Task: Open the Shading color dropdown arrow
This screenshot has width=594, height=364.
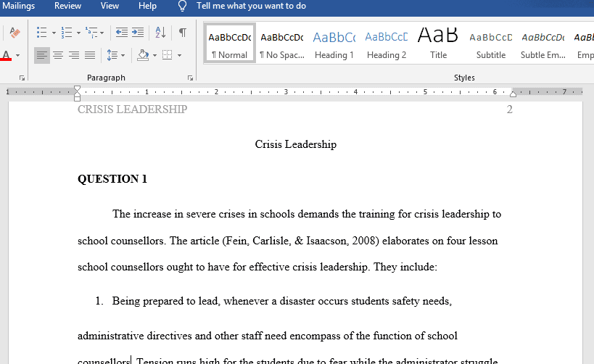Action: pyautogui.click(x=154, y=56)
